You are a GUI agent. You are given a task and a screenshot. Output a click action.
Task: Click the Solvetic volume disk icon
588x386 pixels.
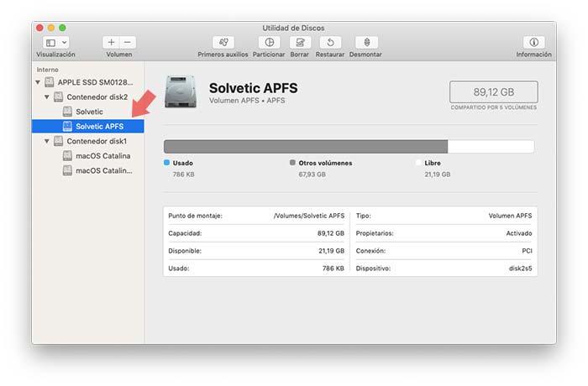pos(67,112)
